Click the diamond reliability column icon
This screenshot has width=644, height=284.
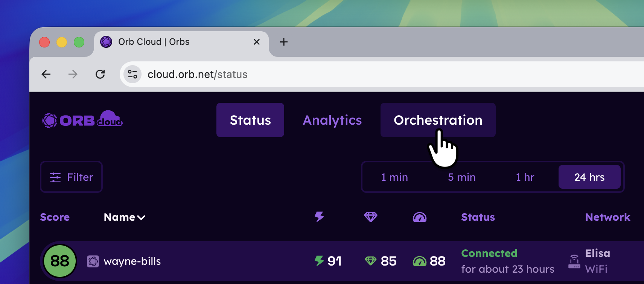370,217
